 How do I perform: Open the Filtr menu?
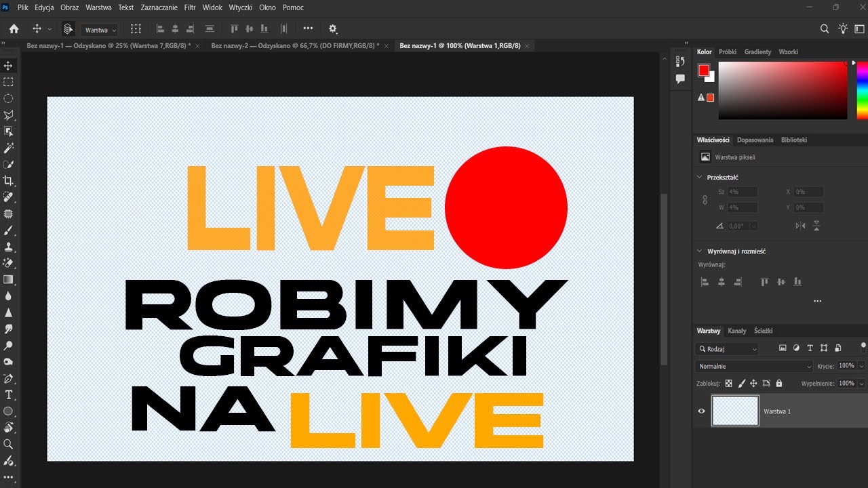click(x=190, y=7)
